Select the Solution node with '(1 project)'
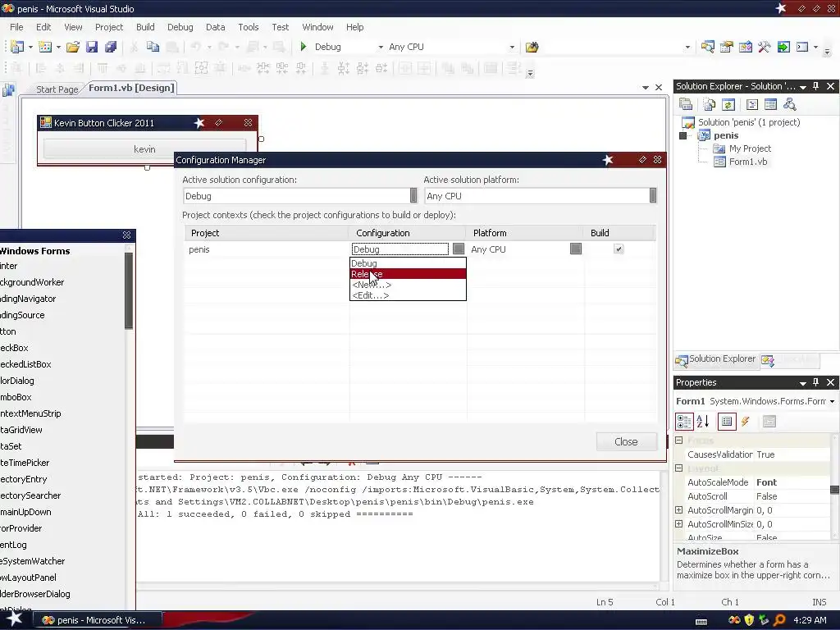 749,122
